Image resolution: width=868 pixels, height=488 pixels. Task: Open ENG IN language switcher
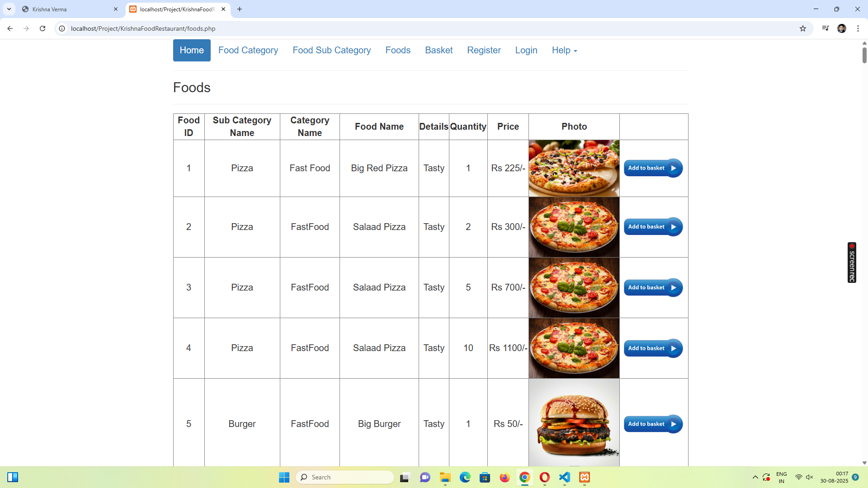tap(782, 477)
